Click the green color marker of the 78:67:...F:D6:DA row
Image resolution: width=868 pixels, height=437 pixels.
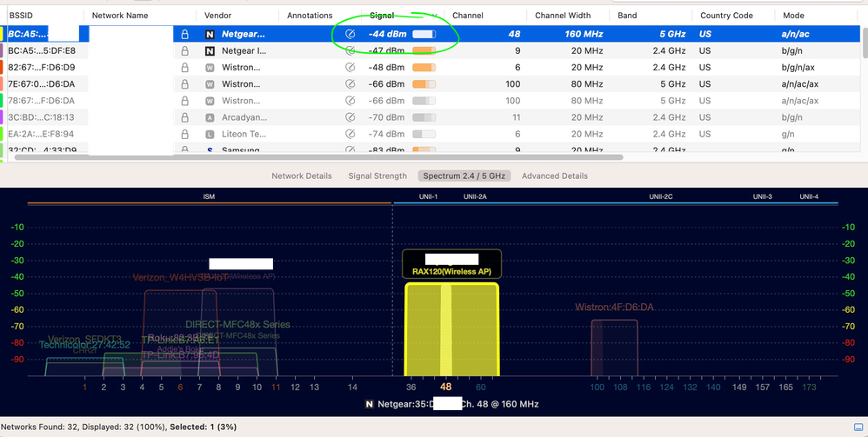pos(3,101)
